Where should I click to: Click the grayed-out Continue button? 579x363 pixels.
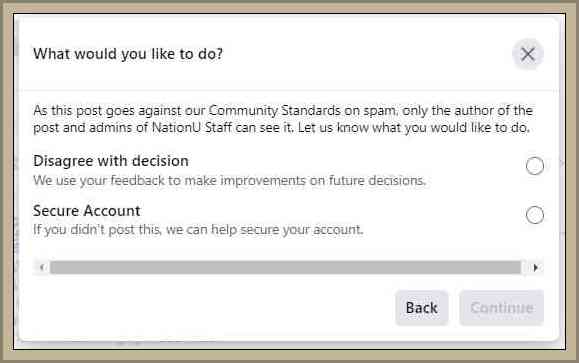(x=501, y=308)
